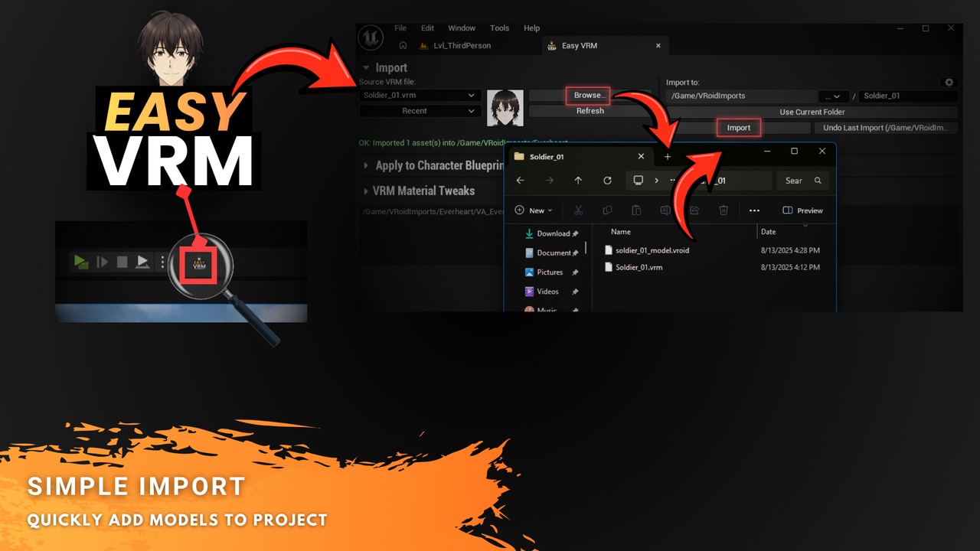Click the Cut scissors icon in Explorer
This screenshot has height=551, width=980.
[578, 210]
